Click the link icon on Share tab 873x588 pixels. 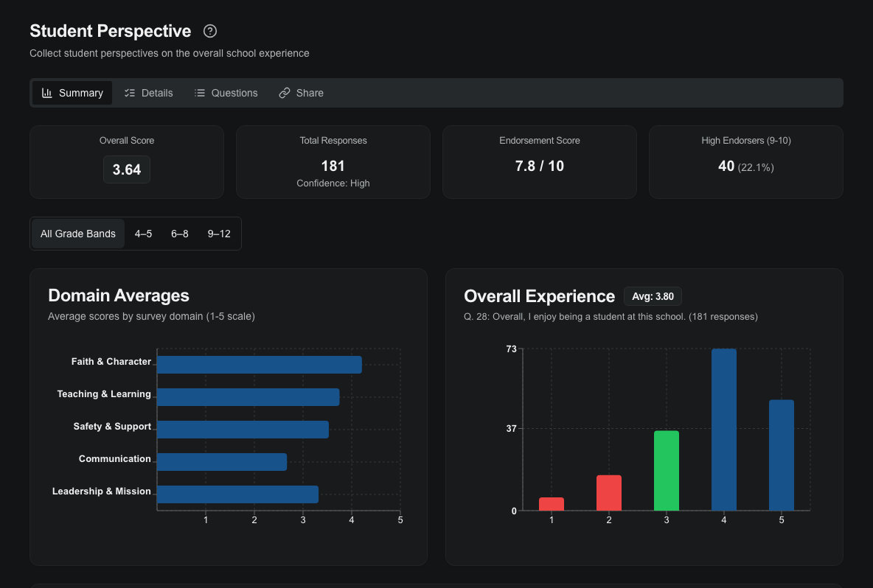pos(285,93)
